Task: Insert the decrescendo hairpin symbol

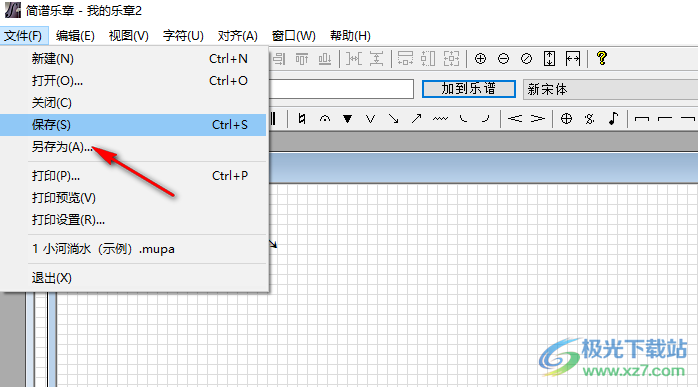Action: pos(537,118)
